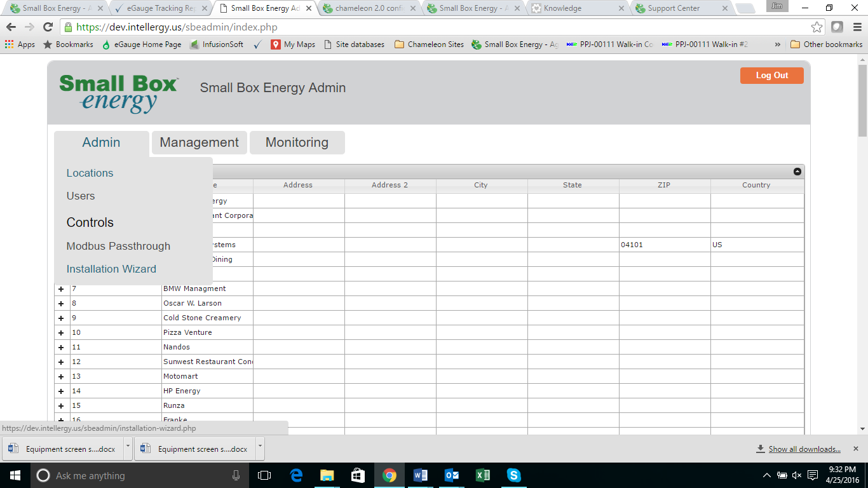Screen dimensions: 868x488
Task: Open the Admin menu tab
Action: click(101, 142)
